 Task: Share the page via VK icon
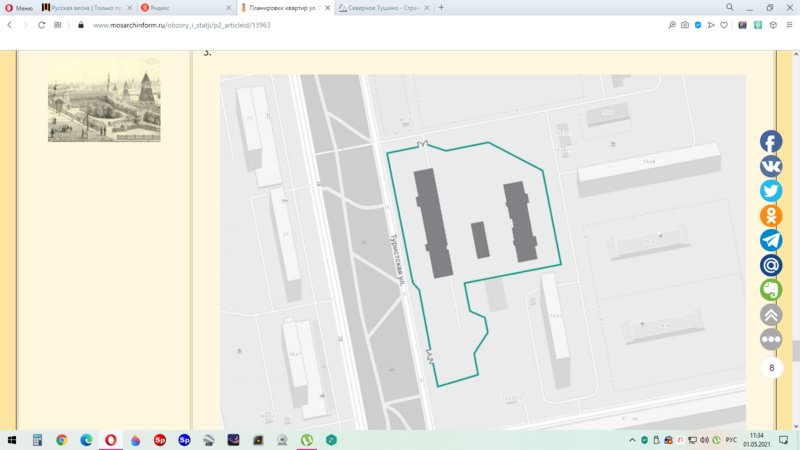(771, 166)
